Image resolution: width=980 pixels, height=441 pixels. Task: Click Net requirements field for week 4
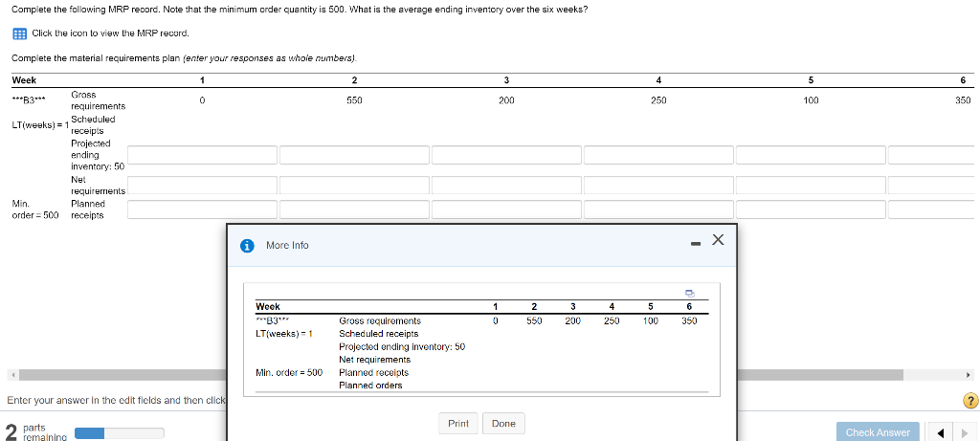658,185
